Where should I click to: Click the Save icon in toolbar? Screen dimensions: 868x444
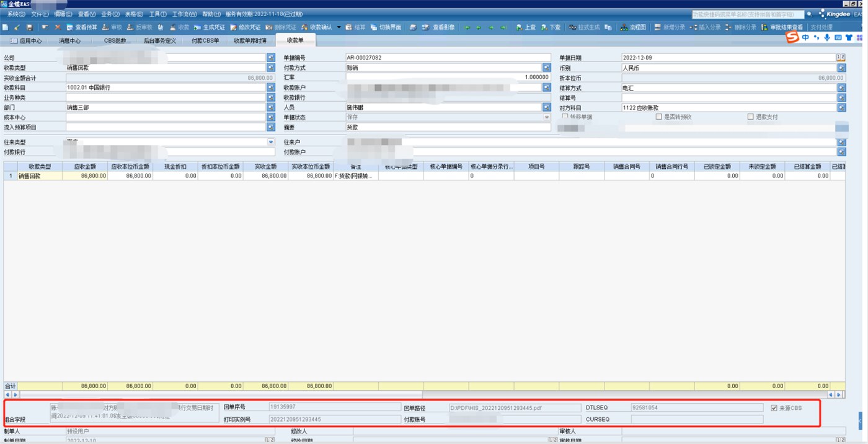(x=29, y=27)
